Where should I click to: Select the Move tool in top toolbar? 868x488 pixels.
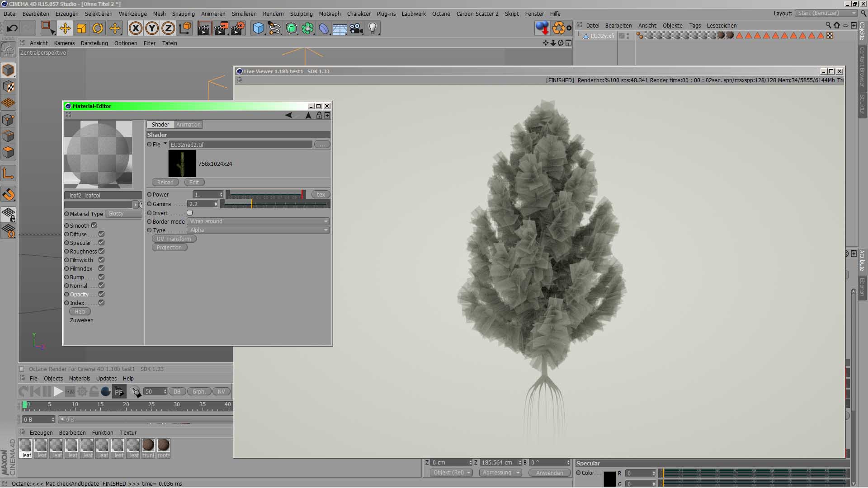click(65, 28)
